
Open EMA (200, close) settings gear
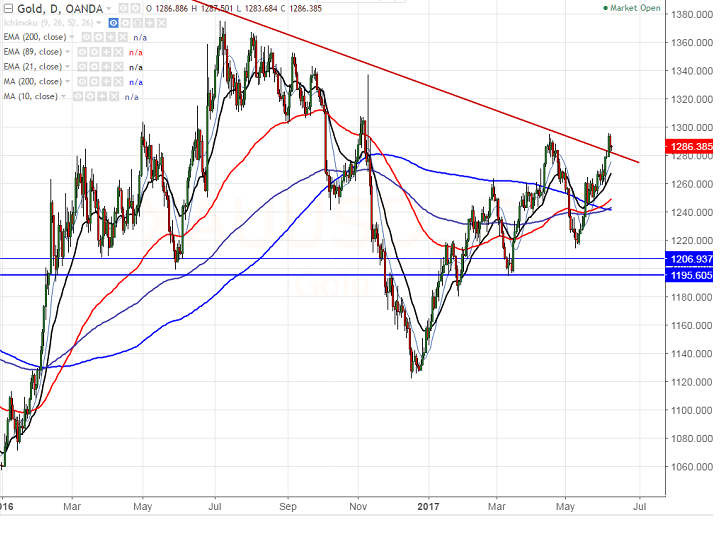(98, 37)
